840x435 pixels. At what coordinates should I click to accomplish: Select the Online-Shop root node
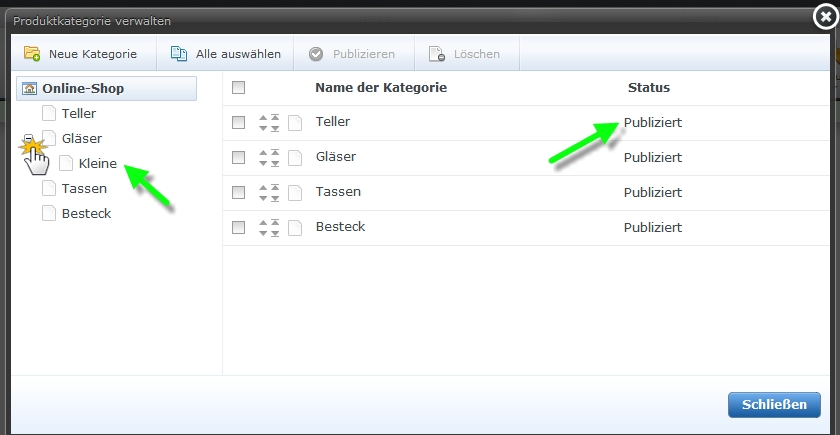click(107, 88)
